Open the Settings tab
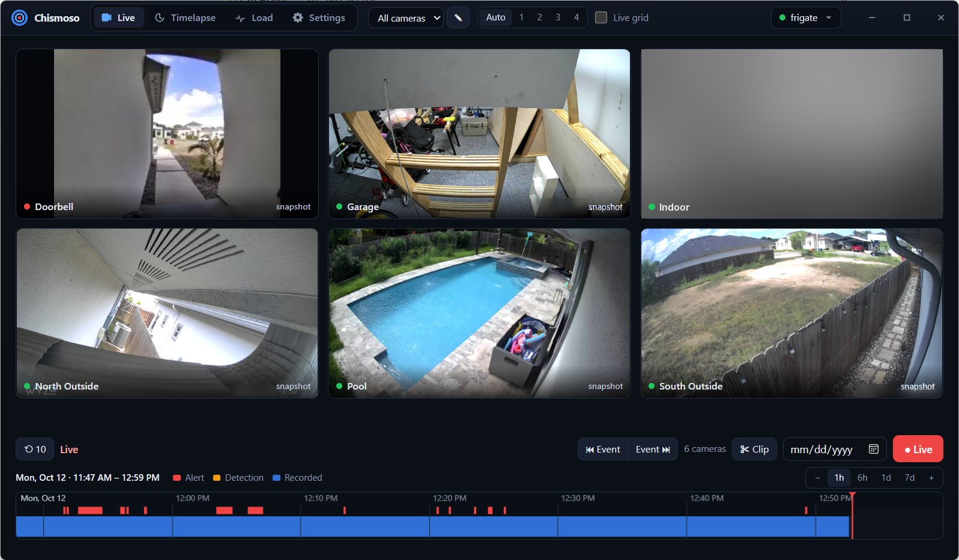The height and width of the screenshot is (560, 959). 319,18
